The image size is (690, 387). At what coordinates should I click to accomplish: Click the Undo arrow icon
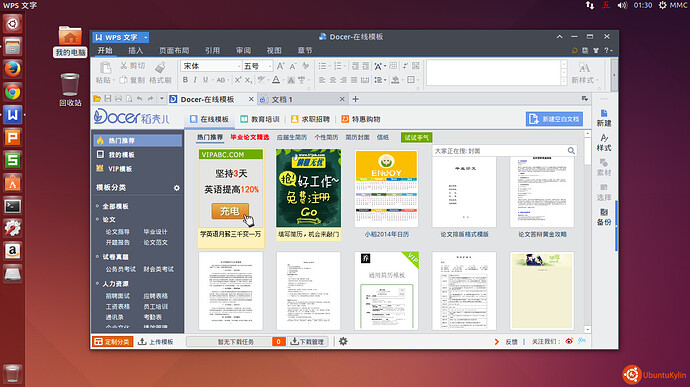(x=139, y=99)
